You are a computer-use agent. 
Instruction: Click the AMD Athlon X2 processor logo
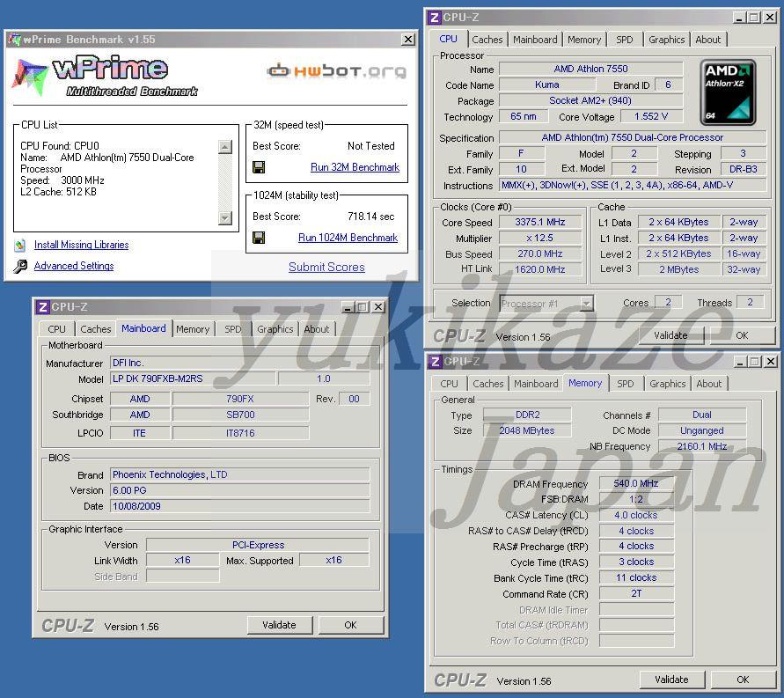[728, 92]
